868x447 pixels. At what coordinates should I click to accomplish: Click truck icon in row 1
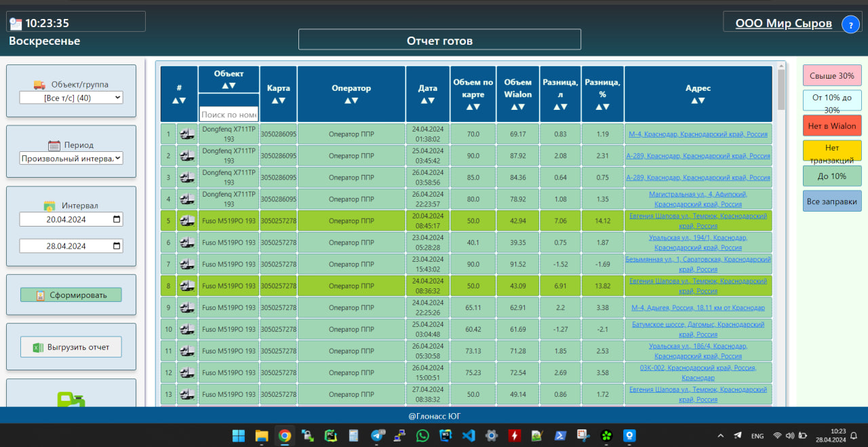point(186,134)
